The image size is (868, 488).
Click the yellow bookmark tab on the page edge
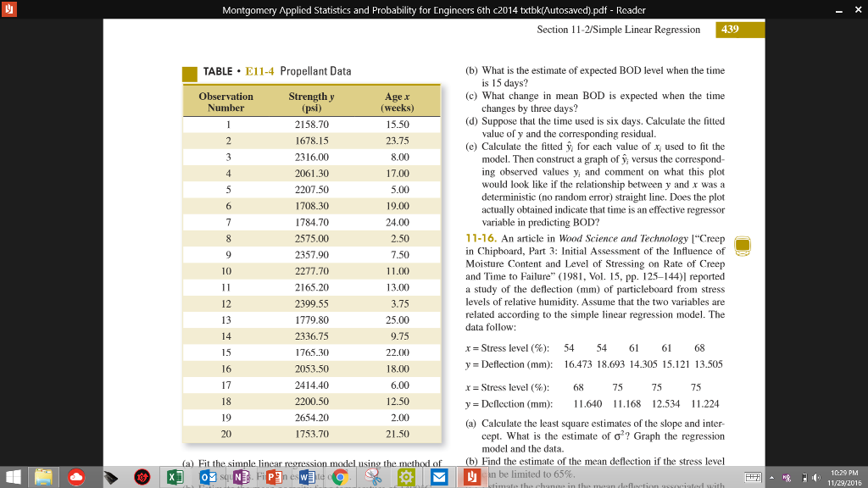click(x=743, y=245)
